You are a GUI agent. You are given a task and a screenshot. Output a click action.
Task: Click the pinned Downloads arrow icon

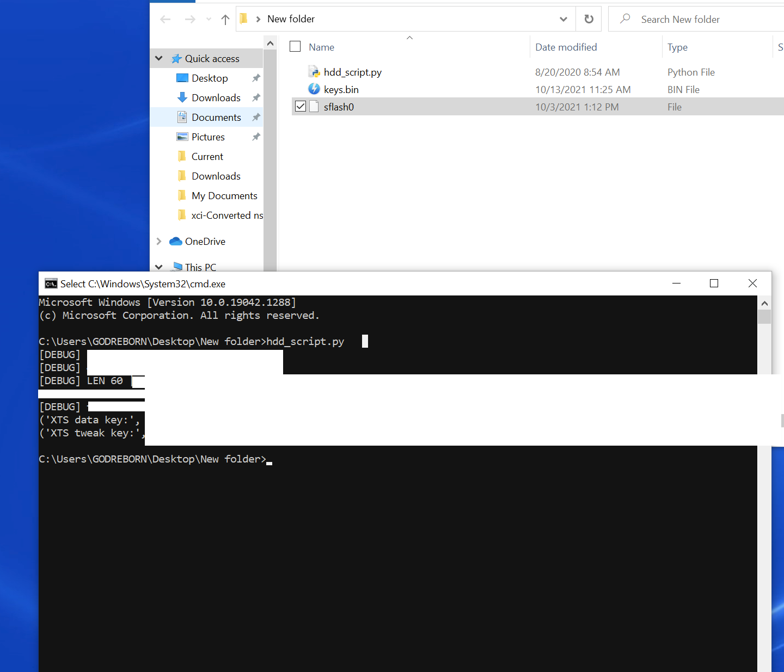coord(182,98)
